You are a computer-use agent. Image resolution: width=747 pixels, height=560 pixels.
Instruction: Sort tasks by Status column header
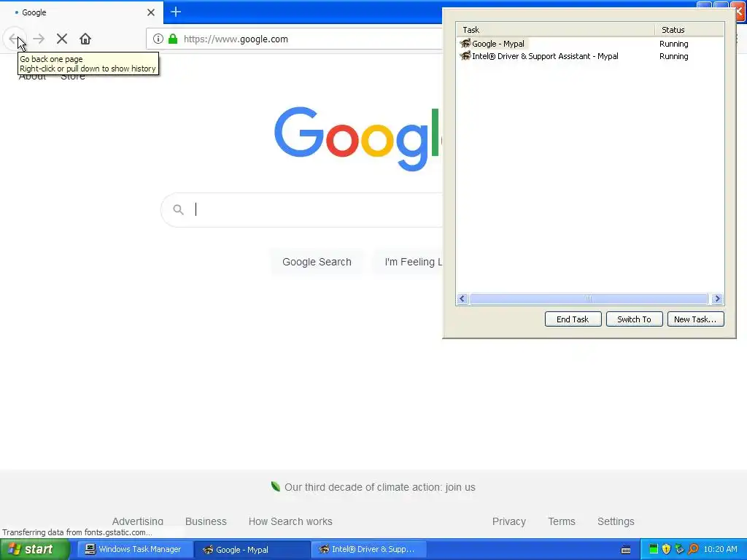pyautogui.click(x=689, y=29)
